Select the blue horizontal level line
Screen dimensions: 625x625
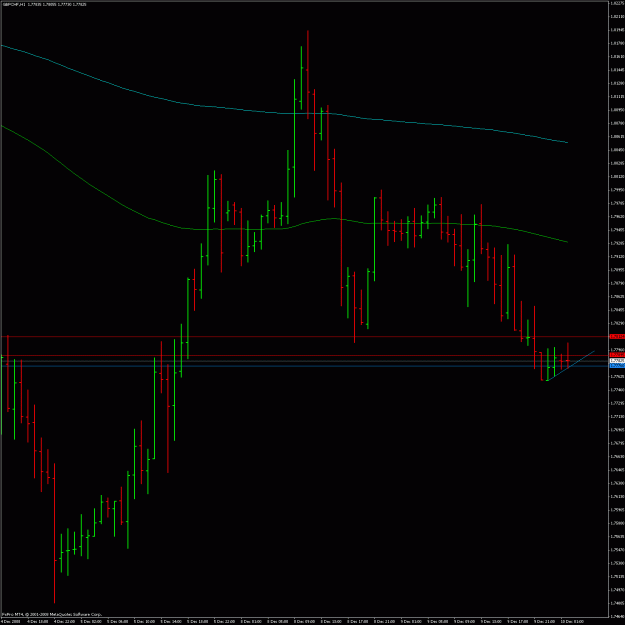click(x=305, y=366)
